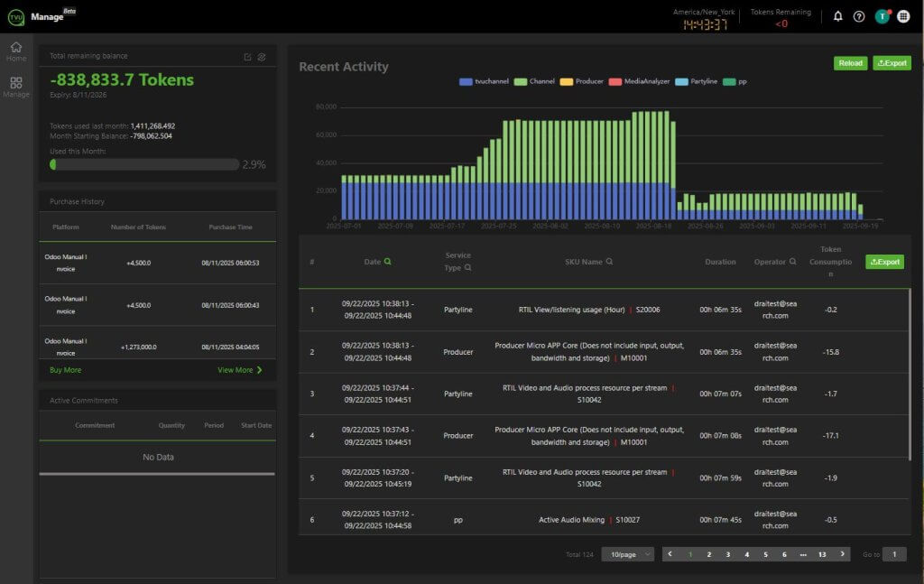Viewport: 924px width, 584px height.
Task: Click the Date column search icon
Action: click(x=388, y=262)
